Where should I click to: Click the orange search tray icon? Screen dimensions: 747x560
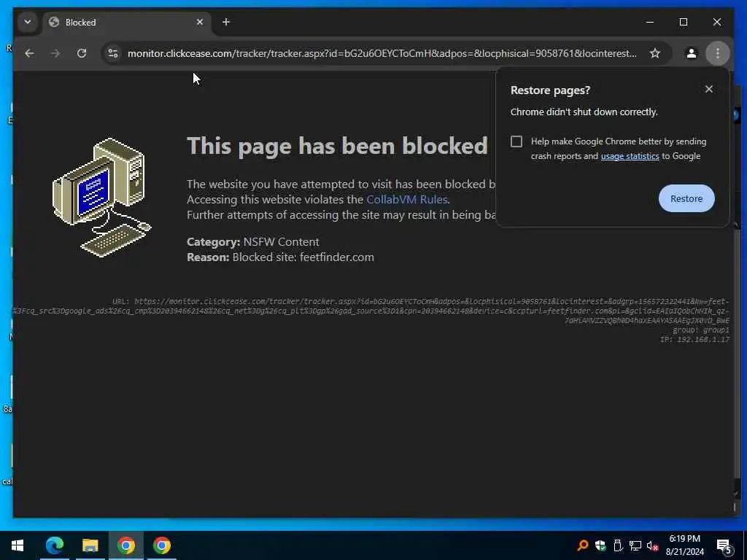[x=583, y=545]
